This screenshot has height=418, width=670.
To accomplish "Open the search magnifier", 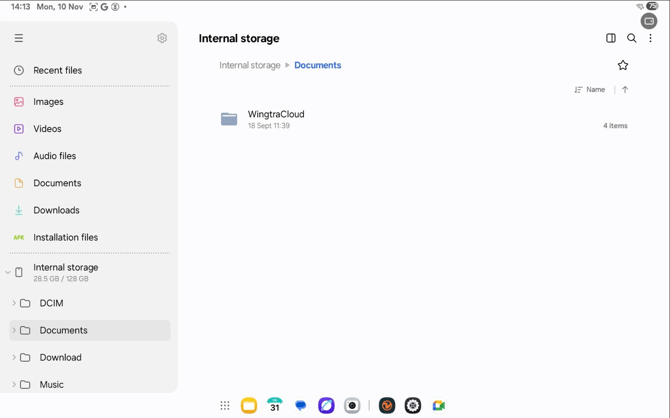I will 631,38.
